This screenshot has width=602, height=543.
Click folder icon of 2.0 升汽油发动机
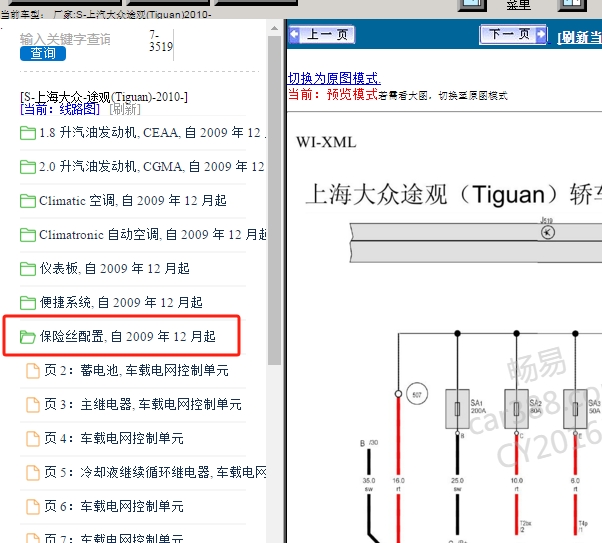(28, 167)
